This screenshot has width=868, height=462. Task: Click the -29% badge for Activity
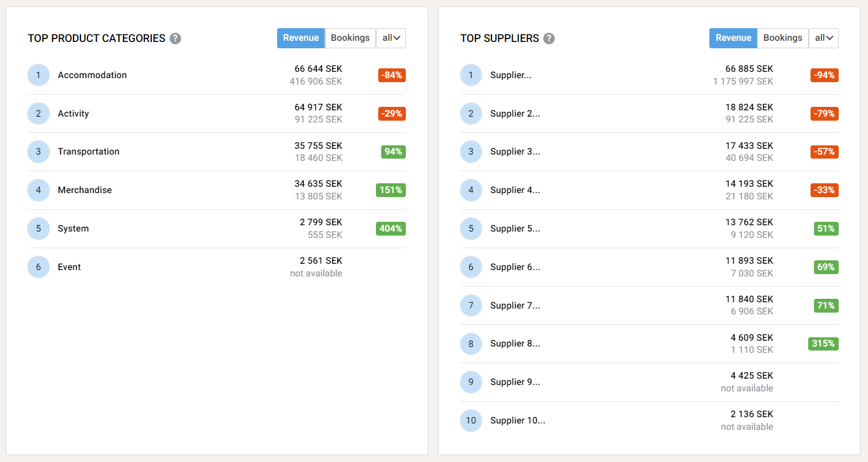[392, 114]
